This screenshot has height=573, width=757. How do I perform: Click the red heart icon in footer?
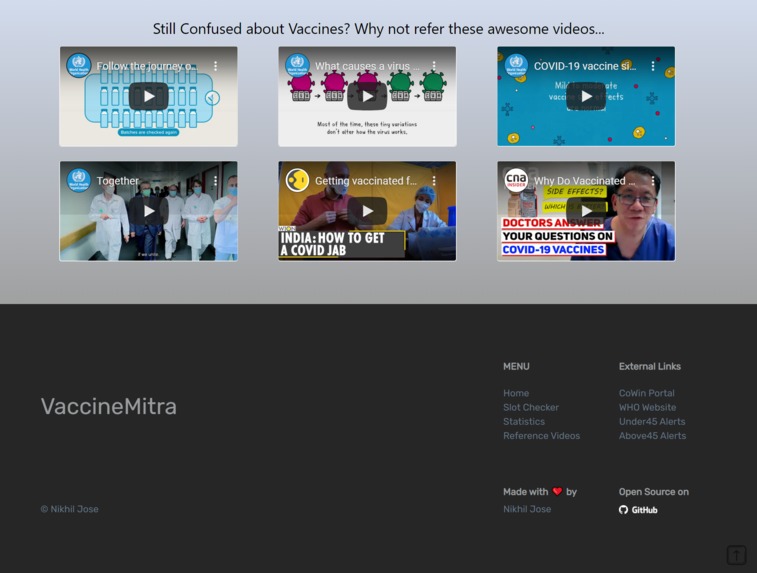pyautogui.click(x=557, y=491)
